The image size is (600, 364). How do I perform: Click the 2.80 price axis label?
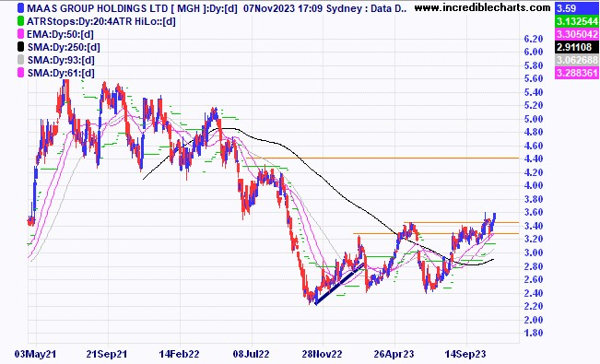[x=534, y=266]
